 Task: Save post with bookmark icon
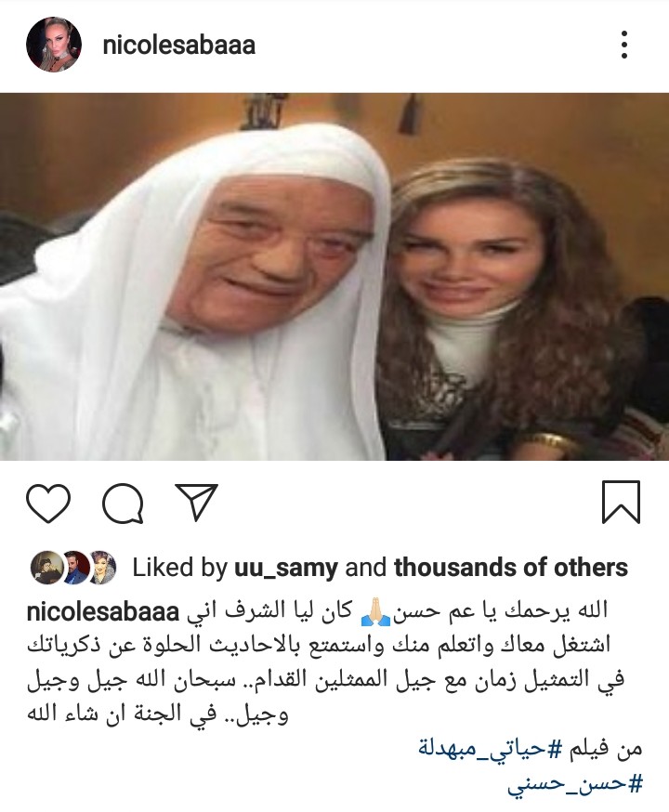(621, 502)
